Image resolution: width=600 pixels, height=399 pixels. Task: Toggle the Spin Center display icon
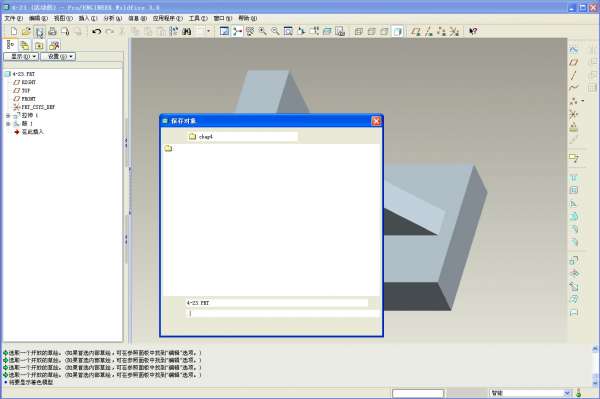click(x=237, y=31)
